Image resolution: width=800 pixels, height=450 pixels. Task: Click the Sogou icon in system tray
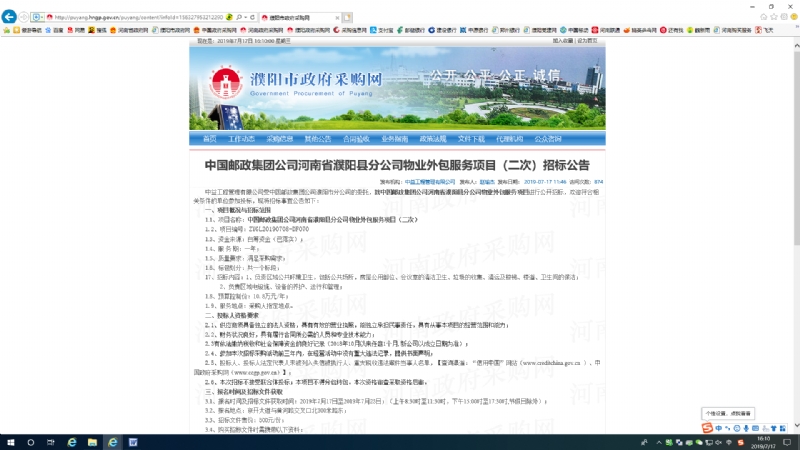pyautogui.click(x=740, y=442)
